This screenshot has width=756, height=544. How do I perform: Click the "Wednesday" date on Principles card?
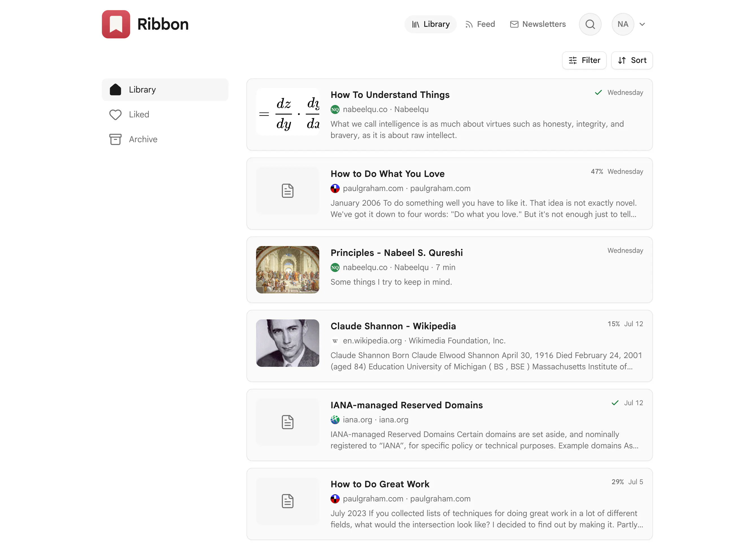tap(625, 250)
